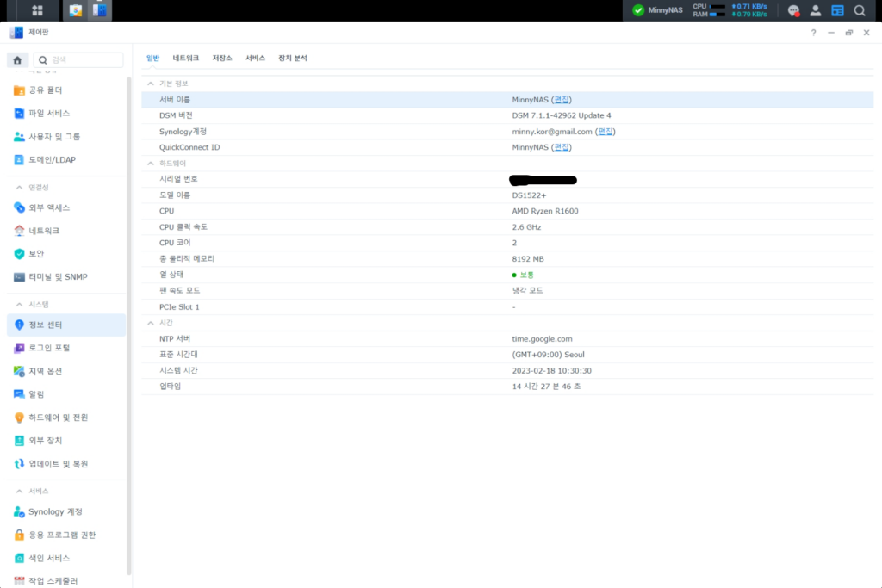Open the Update & Restore (업데이트 및 복원) icon

click(19, 464)
